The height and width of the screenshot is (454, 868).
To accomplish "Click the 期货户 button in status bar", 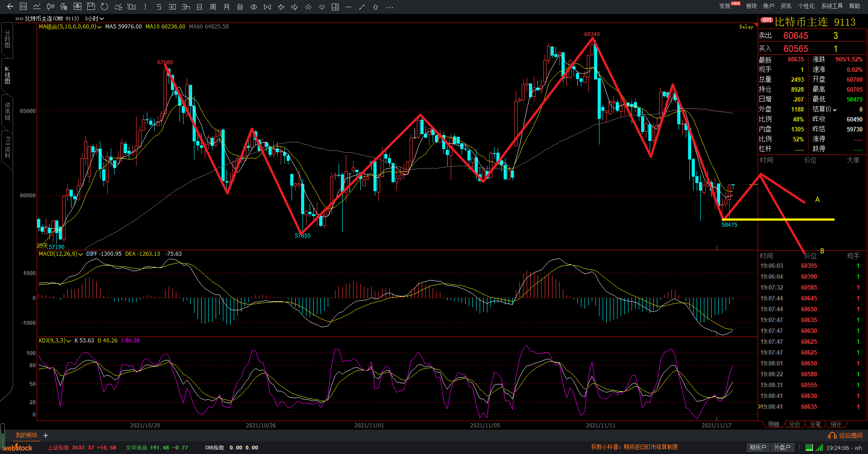I will point(758,447).
